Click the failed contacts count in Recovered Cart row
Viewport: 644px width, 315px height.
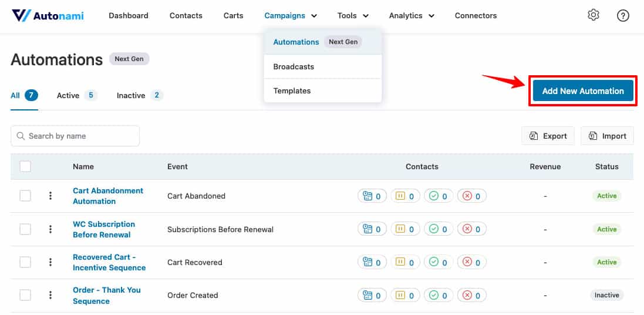coord(471,262)
